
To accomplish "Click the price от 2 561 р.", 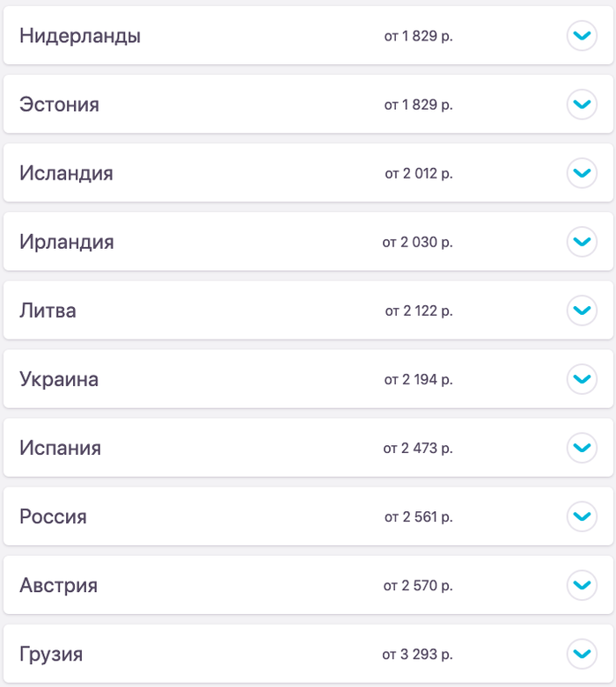I will (x=418, y=516).
